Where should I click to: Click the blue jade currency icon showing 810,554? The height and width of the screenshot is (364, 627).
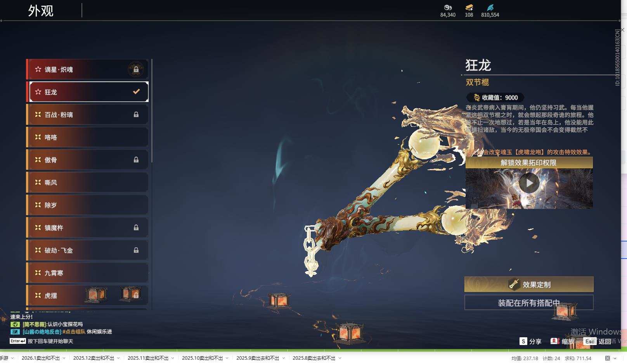[x=490, y=7]
